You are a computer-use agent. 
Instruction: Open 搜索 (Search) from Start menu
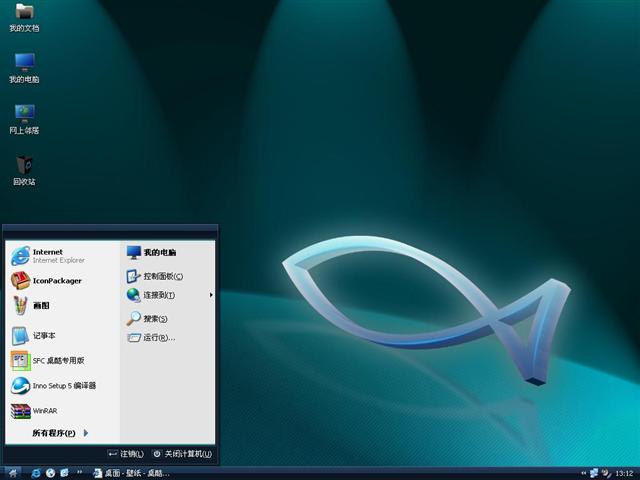pyautogui.click(x=154, y=319)
